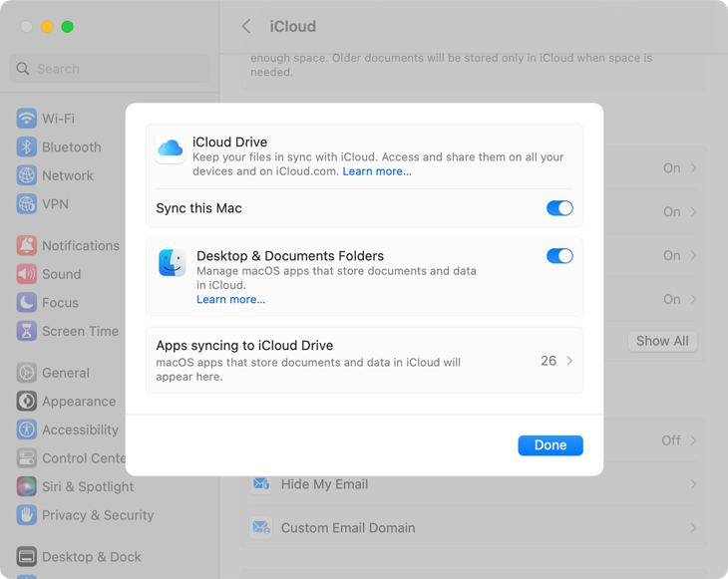Click the Finder icon beside Desktop & Documents
Image resolution: width=728 pixels, height=579 pixels.
pyautogui.click(x=172, y=263)
